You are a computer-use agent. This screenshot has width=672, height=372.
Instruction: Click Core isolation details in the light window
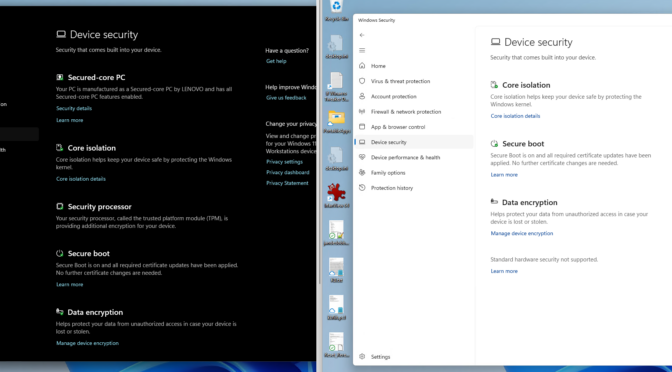(x=515, y=116)
